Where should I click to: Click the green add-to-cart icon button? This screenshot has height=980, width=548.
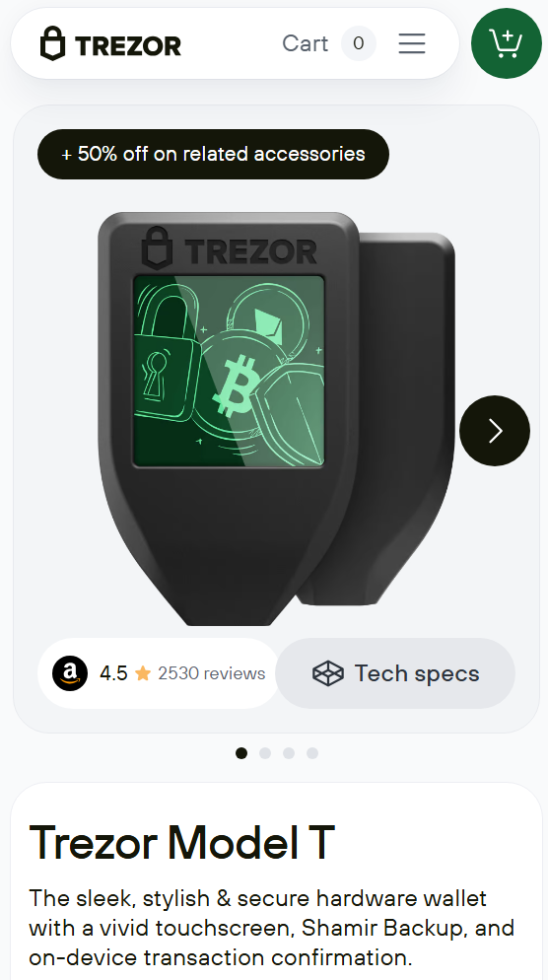(507, 43)
